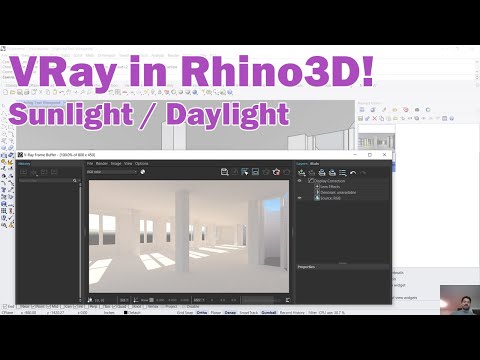The image size is (480, 360).
Task: Click the bottom-right expand icon of Frame Buffer
Action: tap(288, 300)
